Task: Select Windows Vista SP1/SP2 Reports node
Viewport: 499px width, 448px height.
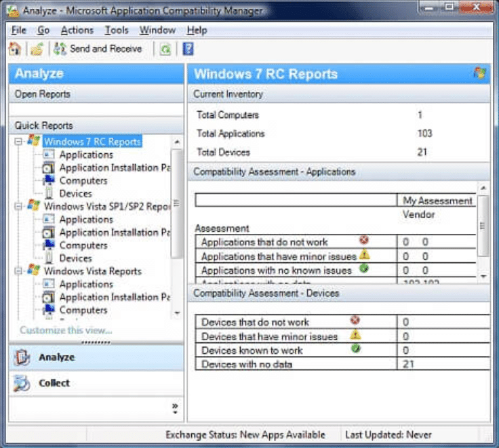Action: (107, 206)
